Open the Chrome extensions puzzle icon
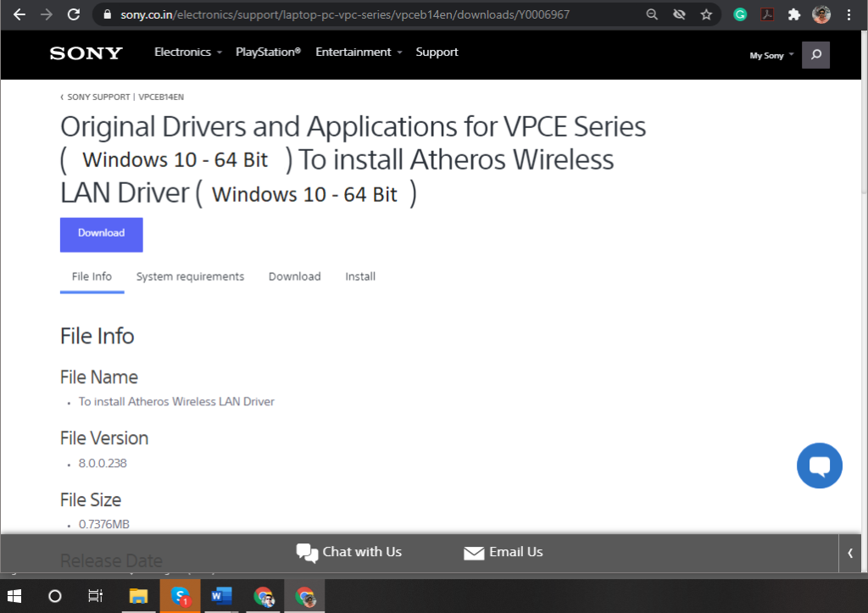The height and width of the screenshot is (613, 868). 793,14
